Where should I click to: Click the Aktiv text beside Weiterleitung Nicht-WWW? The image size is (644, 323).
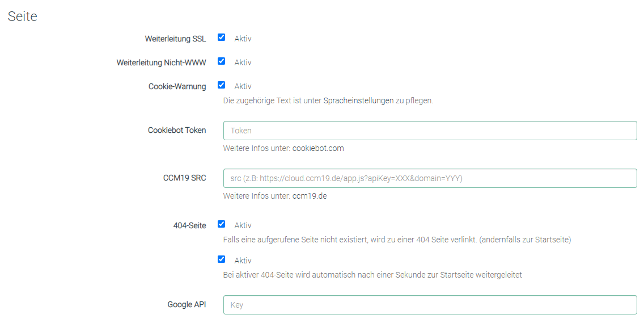(x=243, y=63)
